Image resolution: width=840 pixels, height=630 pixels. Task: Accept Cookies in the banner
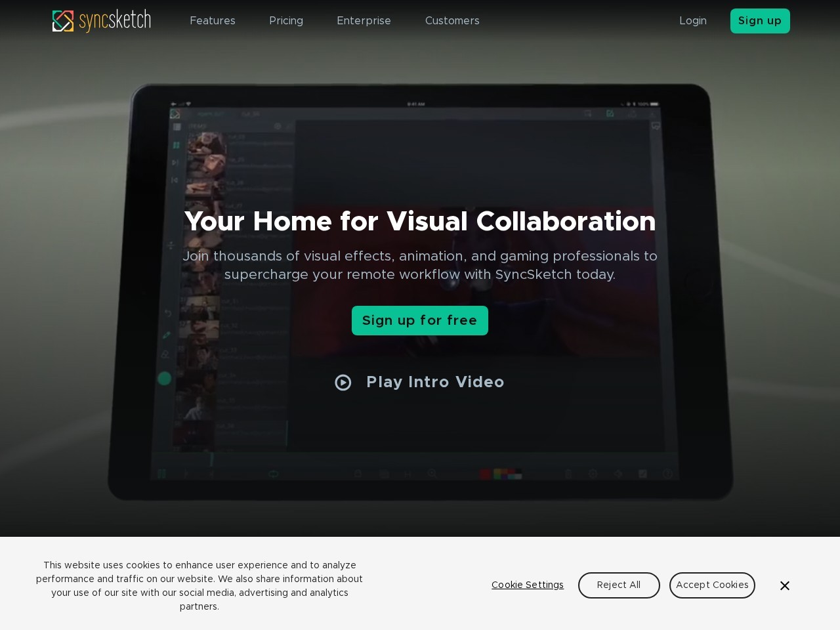pyautogui.click(x=712, y=585)
